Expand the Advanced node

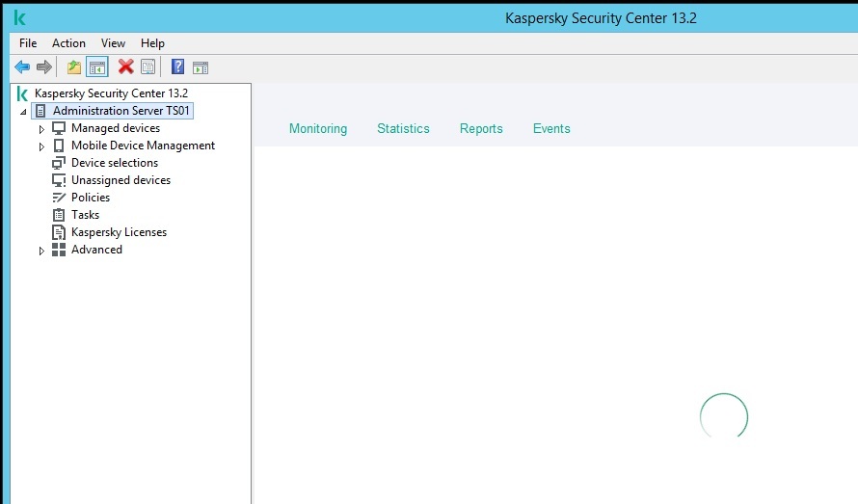[41, 251]
